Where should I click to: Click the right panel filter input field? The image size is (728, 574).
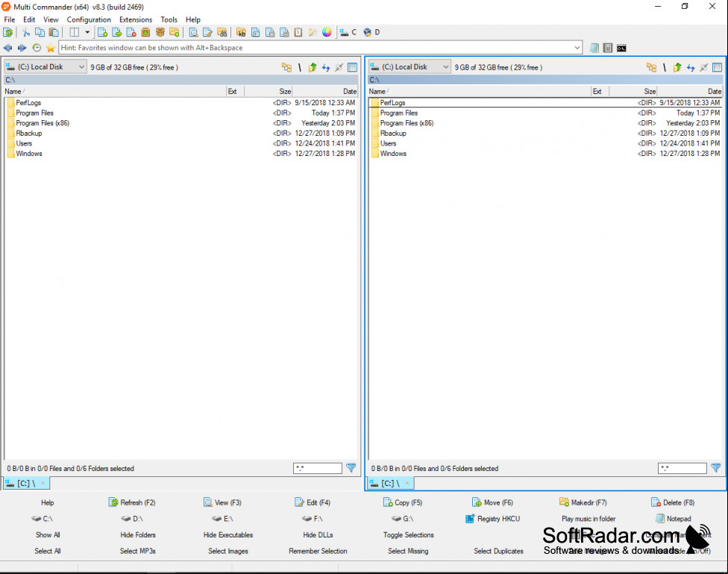(x=682, y=468)
